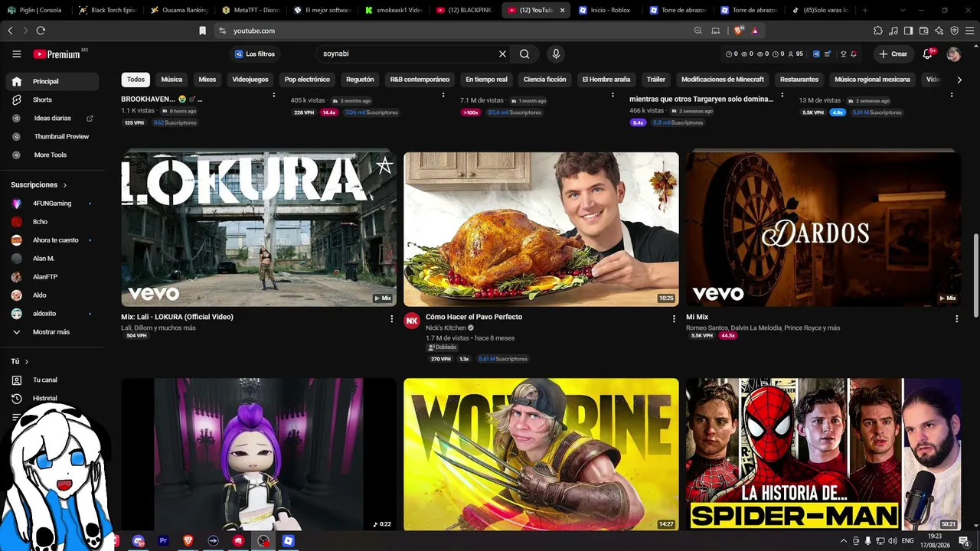This screenshot has width=980, height=551.
Task: Expand the Tú section chevron
Action: tap(27, 361)
